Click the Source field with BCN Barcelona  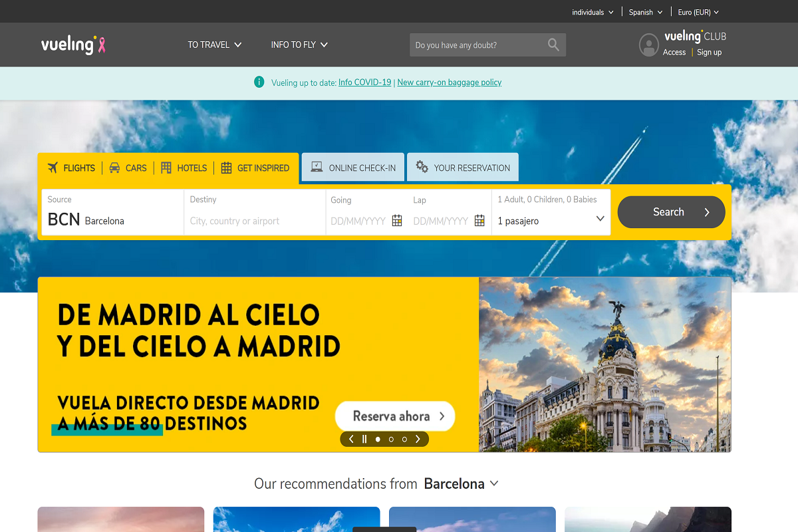pyautogui.click(x=113, y=212)
